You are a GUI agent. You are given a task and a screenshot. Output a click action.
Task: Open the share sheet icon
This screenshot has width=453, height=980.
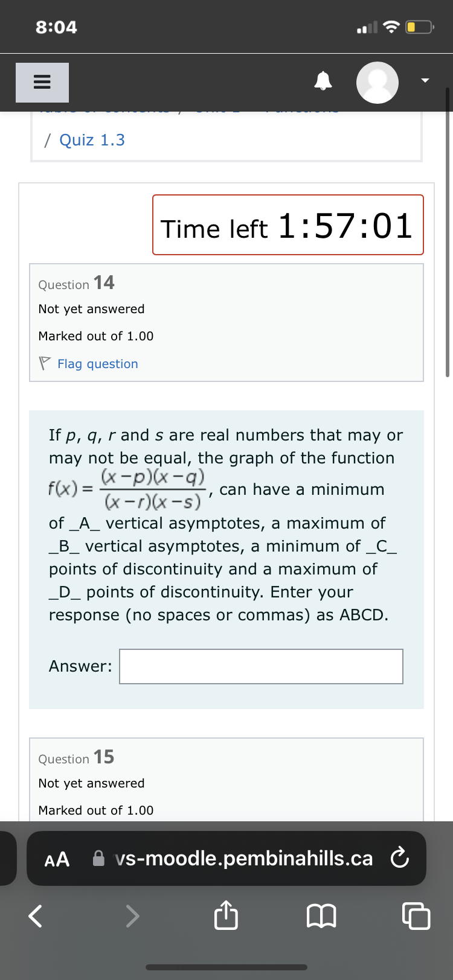[225, 916]
